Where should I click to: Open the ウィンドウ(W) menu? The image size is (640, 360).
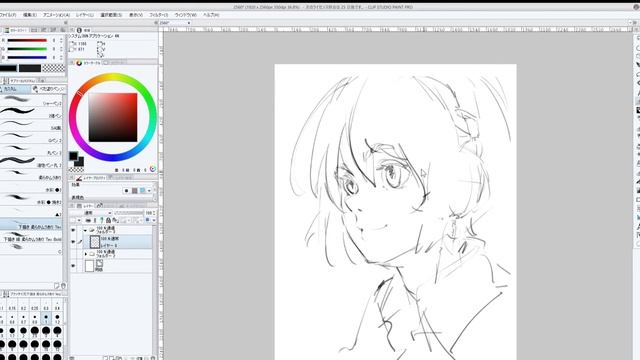(x=185, y=15)
